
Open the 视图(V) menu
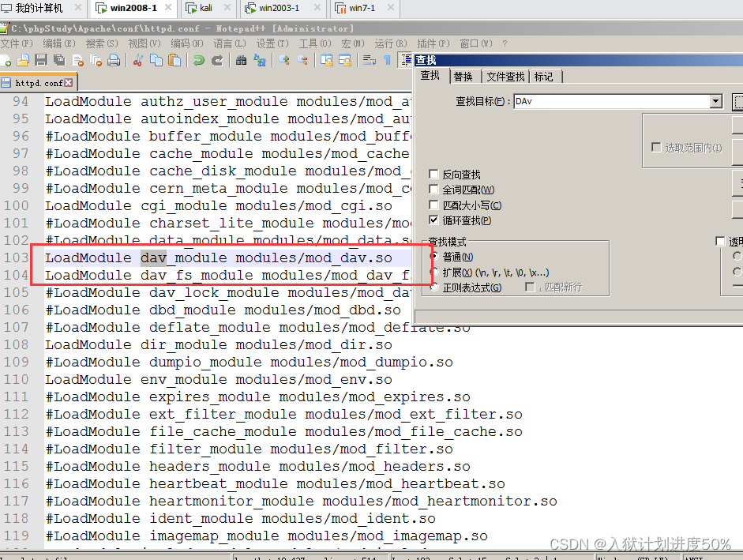pos(144,43)
